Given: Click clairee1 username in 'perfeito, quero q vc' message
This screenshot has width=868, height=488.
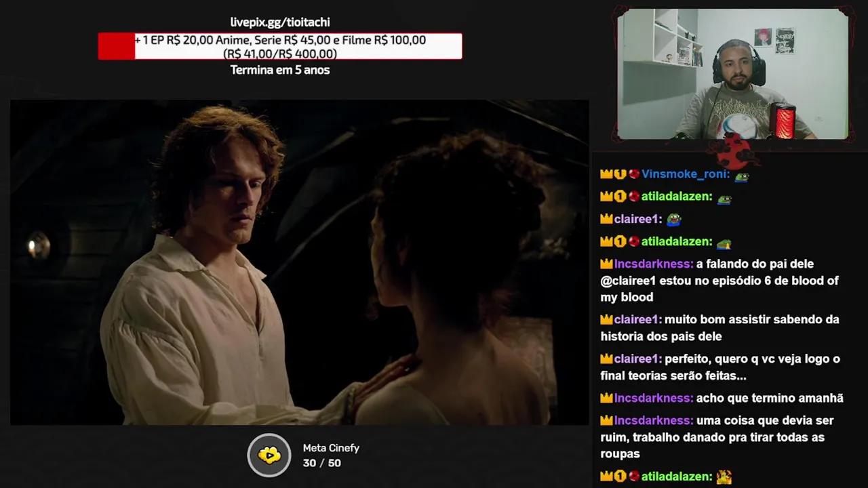Looking at the screenshot, I should point(637,359).
